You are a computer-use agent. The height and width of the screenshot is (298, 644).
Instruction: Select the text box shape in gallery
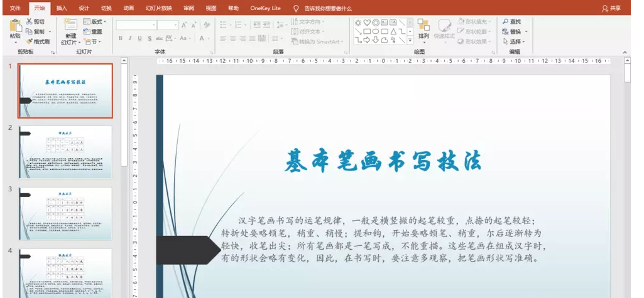coord(385,23)
